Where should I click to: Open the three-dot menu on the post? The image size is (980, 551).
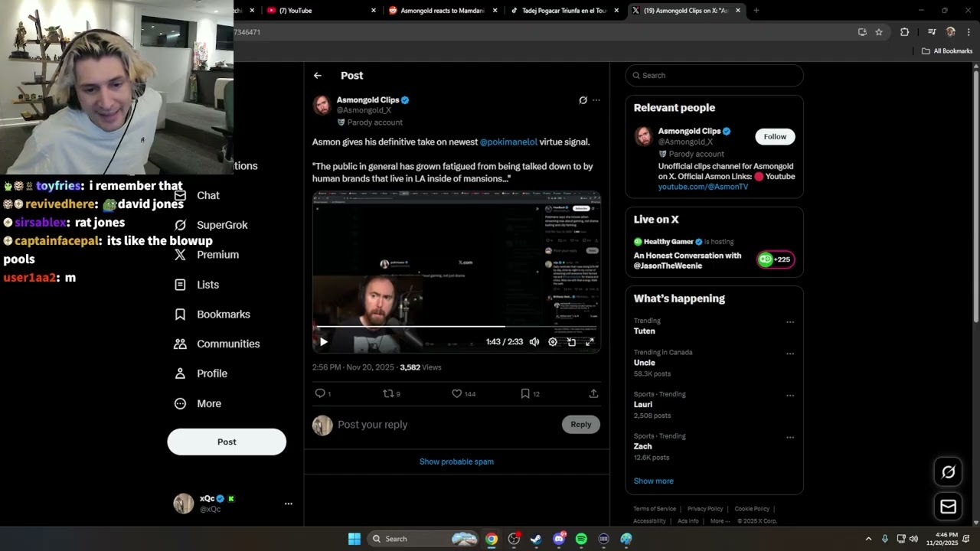[x=596, y=100]
